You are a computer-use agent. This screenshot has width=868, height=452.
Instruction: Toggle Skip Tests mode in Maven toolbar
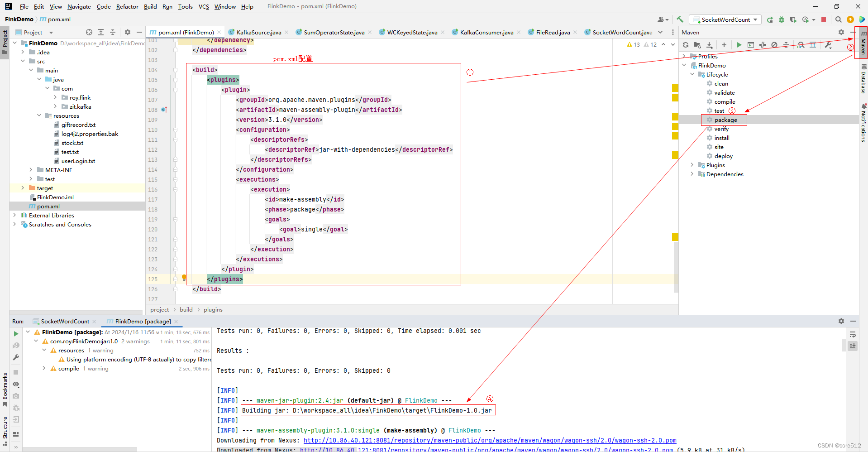tap(774, 45)
